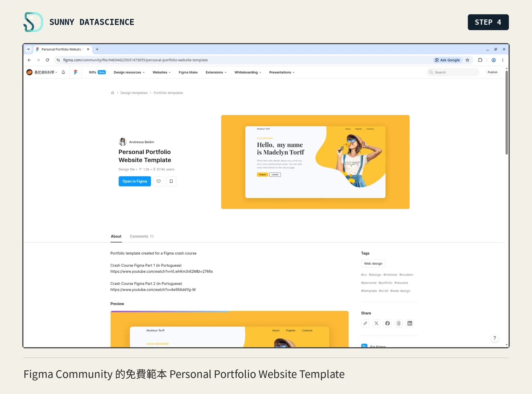Reload the page with refresh icon

(x=47, y=60)
